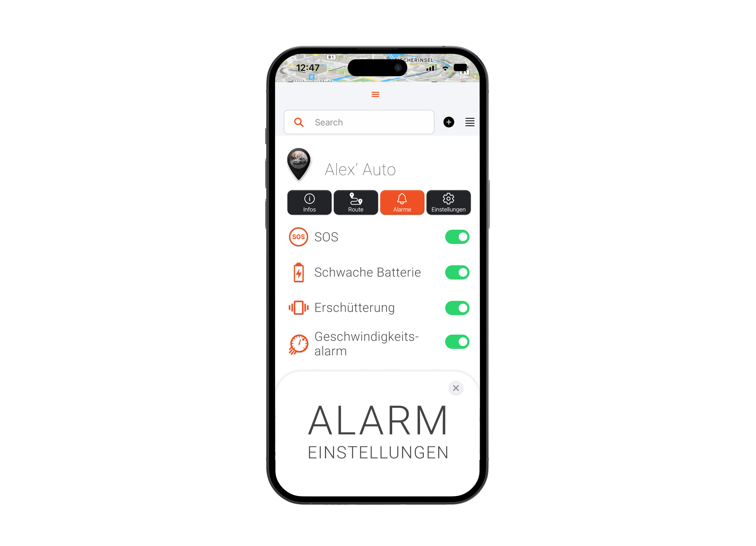Open the location pin dropdown for Alex' Auto

point(299,166)
